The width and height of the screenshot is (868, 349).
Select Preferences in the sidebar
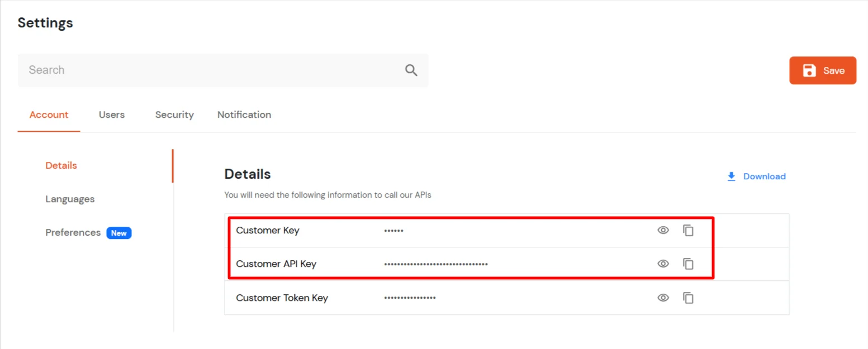click(73, 232)
